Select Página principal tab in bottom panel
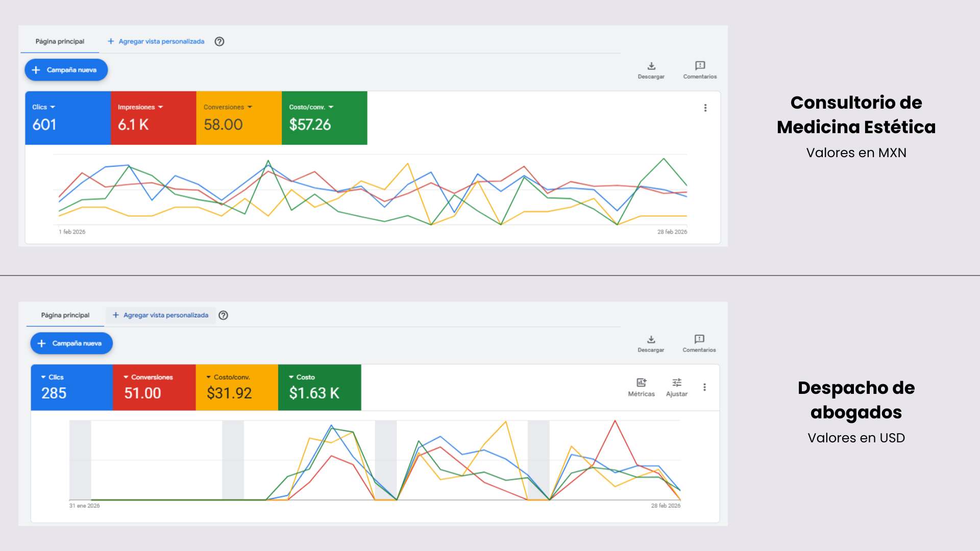Image resolution: width=980 pixels, height=551 pixels. 65,315
